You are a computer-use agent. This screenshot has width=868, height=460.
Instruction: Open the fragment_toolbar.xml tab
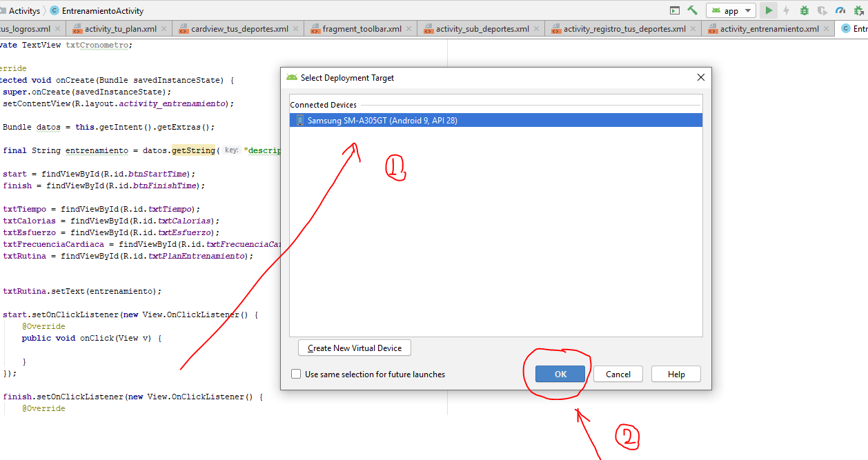click(x=362, y=29)
